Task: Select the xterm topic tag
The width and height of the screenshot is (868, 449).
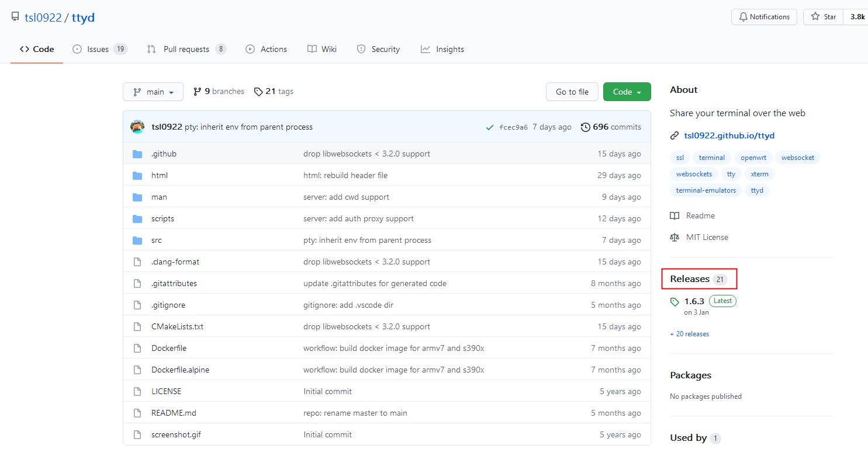Action: 760,174
